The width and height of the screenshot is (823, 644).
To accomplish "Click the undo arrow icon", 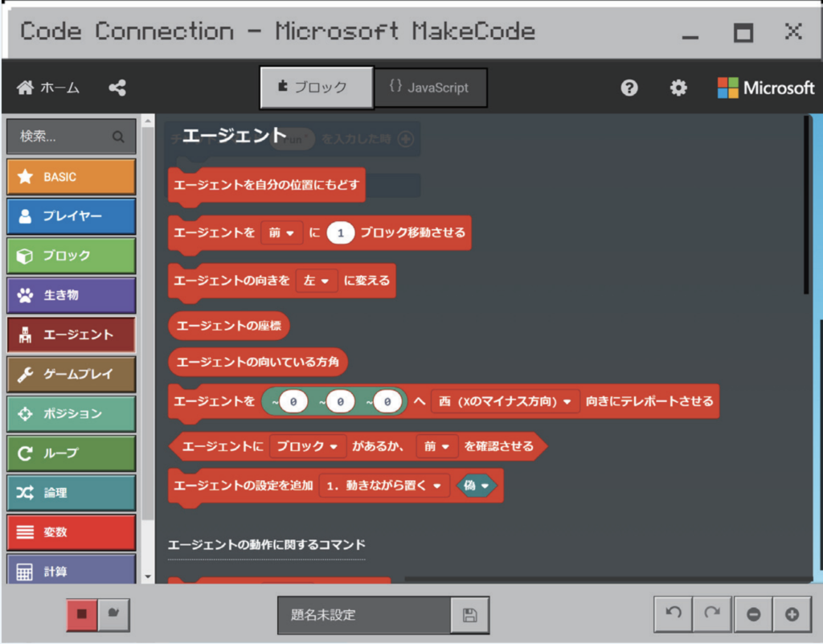I will point(674,613).
